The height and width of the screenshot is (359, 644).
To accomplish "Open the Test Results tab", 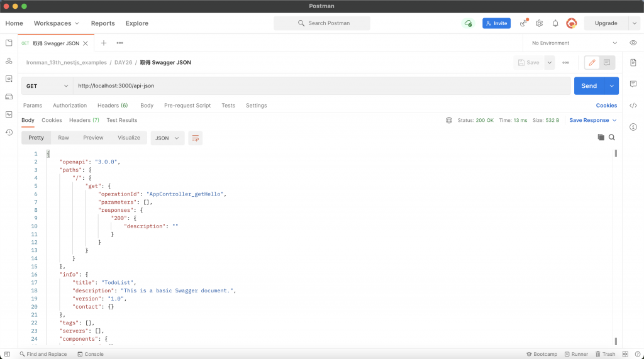I will point(122,120).
